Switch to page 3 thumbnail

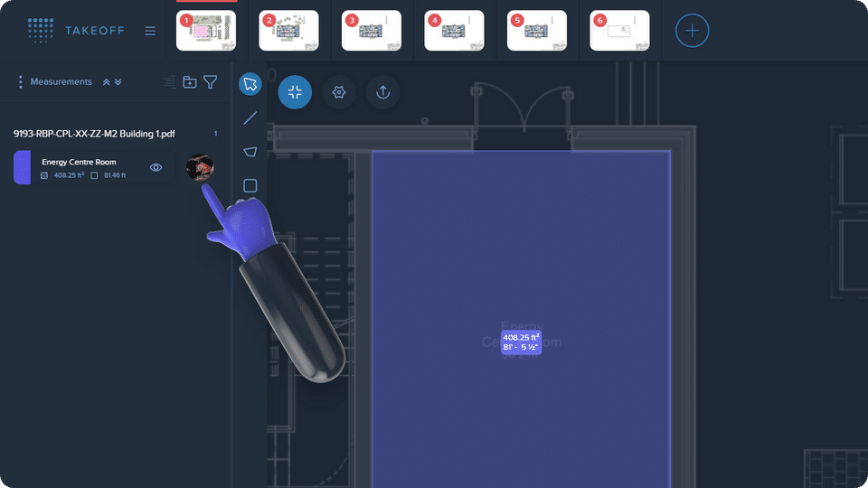pyautogui.click(x=372, y=31)
